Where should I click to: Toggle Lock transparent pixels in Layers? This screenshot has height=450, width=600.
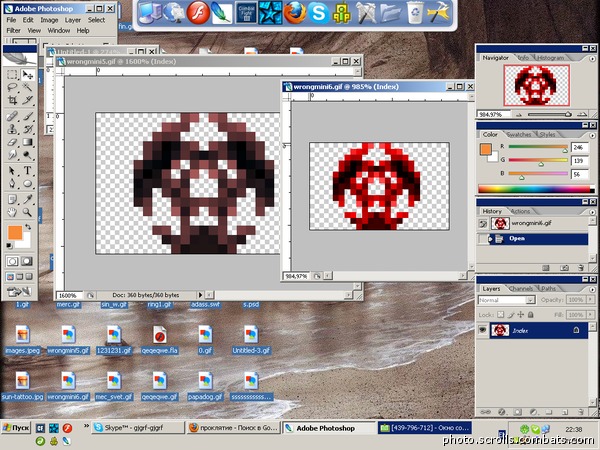pyautogui.click(x=501, y=315)
